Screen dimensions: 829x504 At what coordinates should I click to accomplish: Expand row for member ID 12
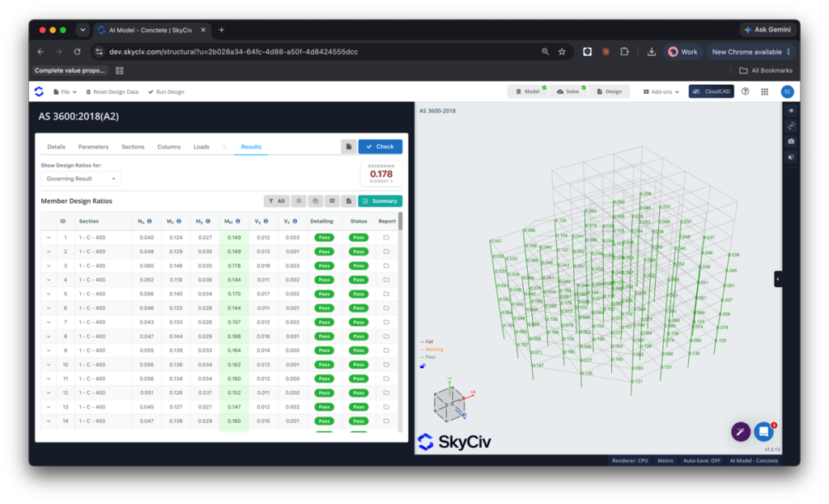pos(49,392)
